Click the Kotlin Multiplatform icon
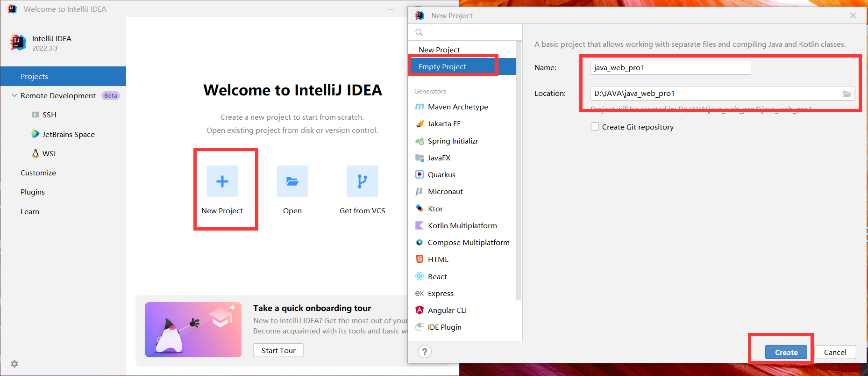868x376 pixels. pyautogui.click(x=420, y=225)
